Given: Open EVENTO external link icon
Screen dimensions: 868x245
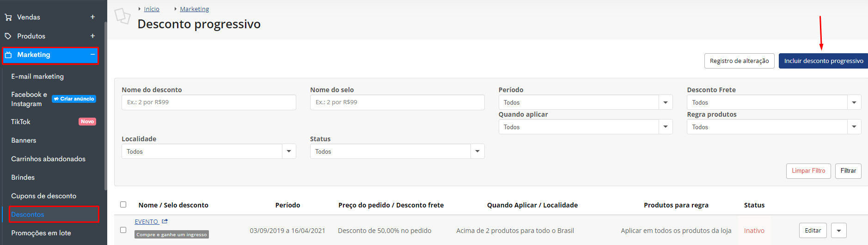Looking at the screenshot, I should pos(165,221).
